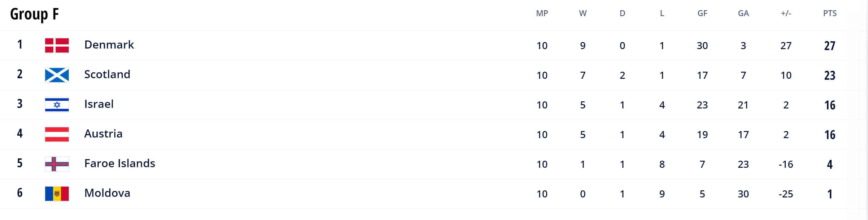Click the Denmark flag icon

pos(57,45)
